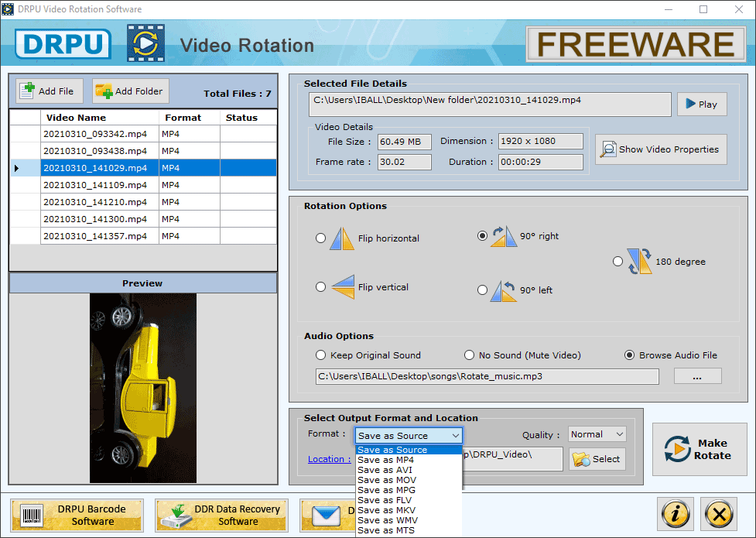Minimize the DRPU Video Rotation window
756x538 pixels.
click(x=669, y=9)
